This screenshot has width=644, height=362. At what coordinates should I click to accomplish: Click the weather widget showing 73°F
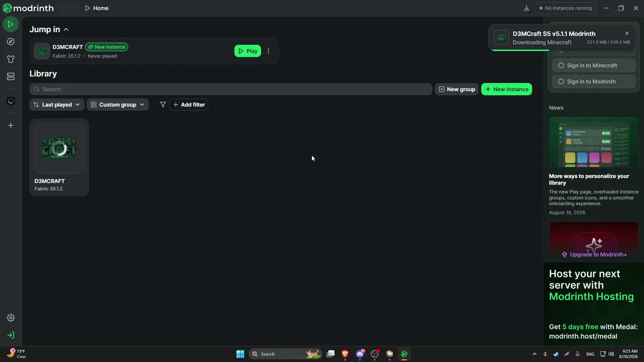click(16, 354)
